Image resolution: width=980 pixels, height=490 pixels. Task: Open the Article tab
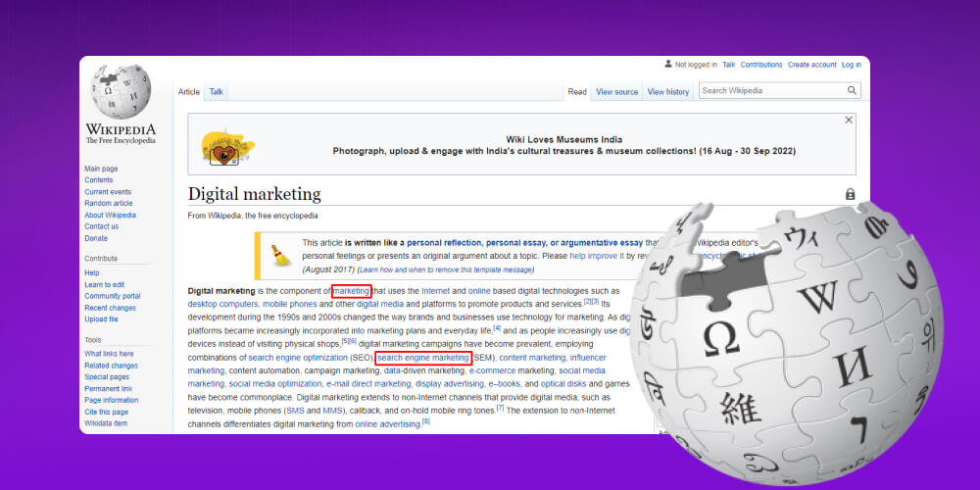tap(189, 92)
